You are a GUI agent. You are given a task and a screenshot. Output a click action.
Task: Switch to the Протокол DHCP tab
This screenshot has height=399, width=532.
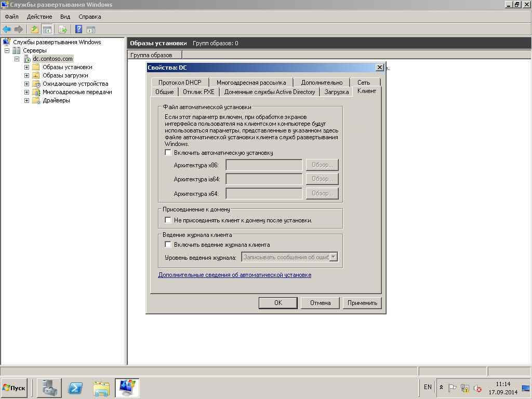coord(180,83)
